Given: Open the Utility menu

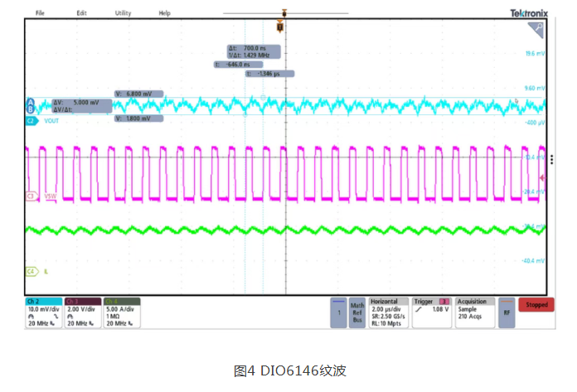Looking at the screenshot, I should (x=123, y=13).
